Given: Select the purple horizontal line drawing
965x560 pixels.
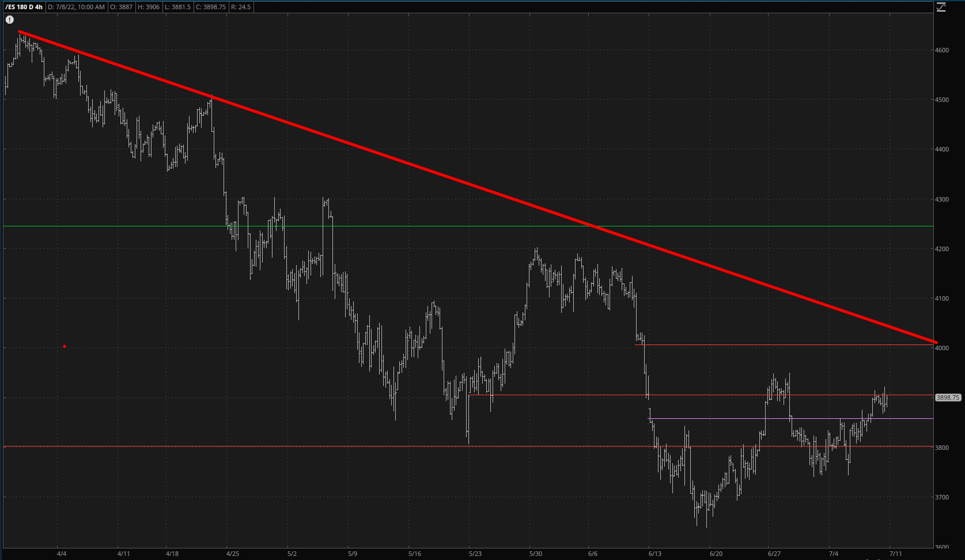Looking at the screenshot, I should point(790,419).
